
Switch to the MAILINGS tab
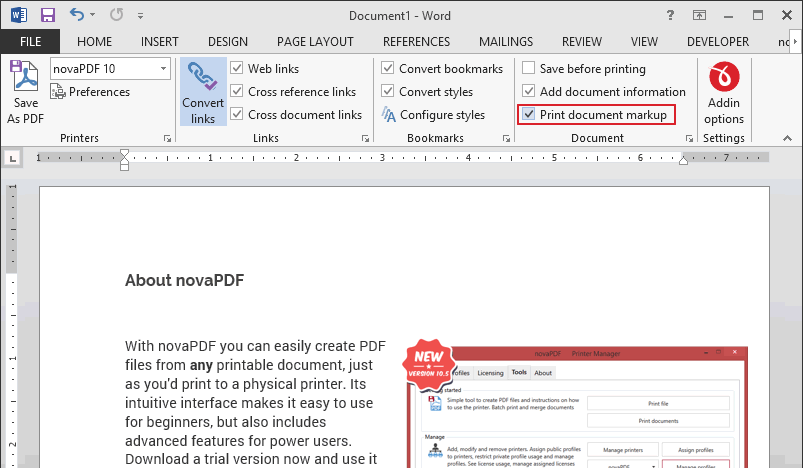506,41
